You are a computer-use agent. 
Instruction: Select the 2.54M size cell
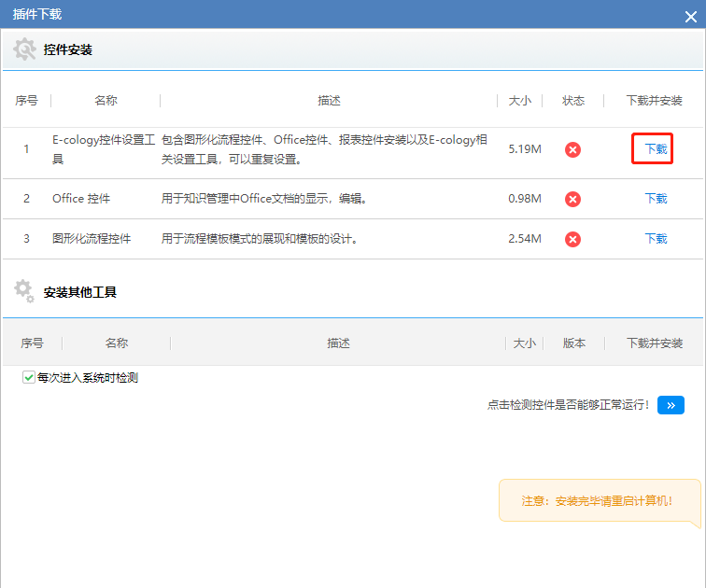pyautogui.click(x=525, y=238)
